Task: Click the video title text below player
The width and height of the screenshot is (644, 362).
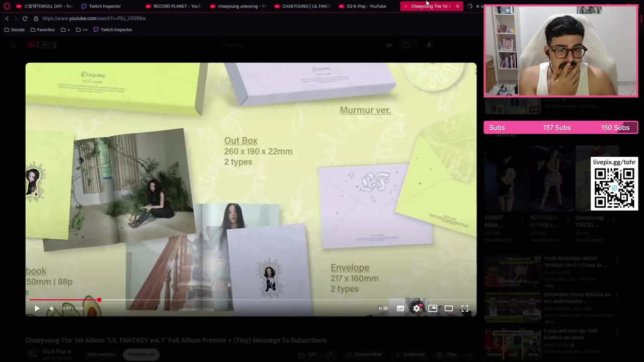Action: [x=176, y=340]
